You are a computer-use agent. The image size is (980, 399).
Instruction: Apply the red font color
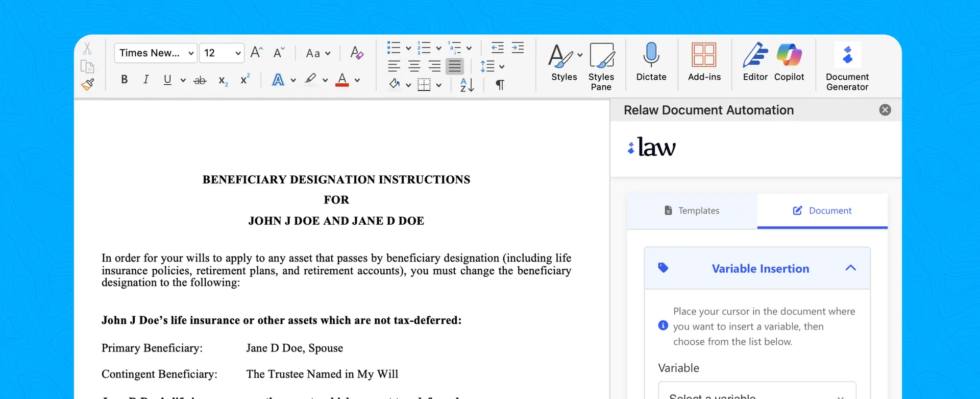click(x=342, y=80)
